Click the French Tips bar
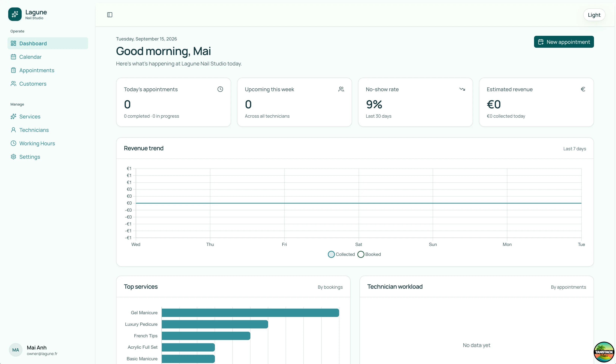 coord(206,336)
